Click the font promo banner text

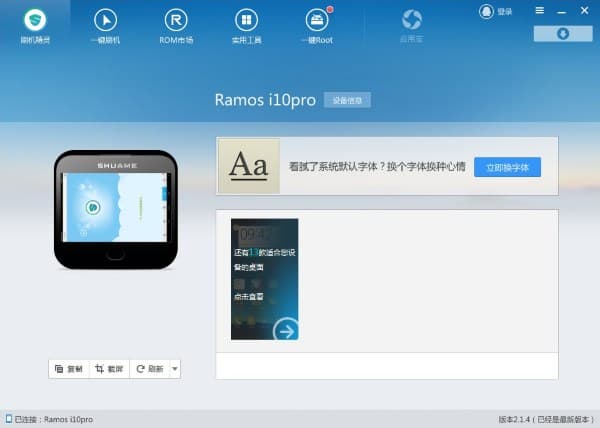pos(377,167)
